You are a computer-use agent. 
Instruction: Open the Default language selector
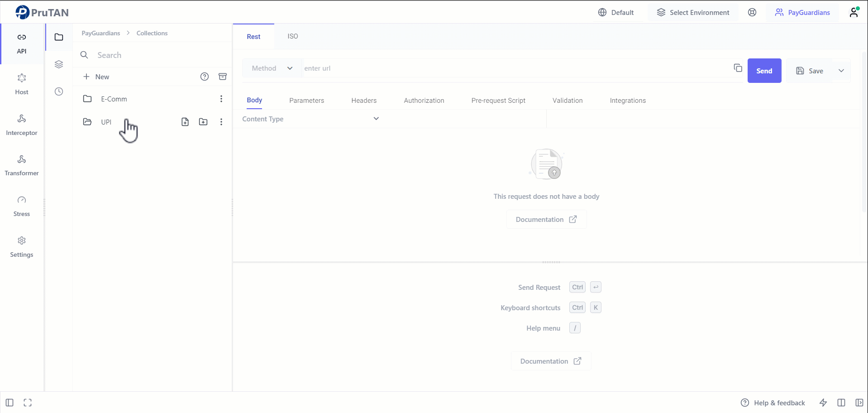pos(615,13)
